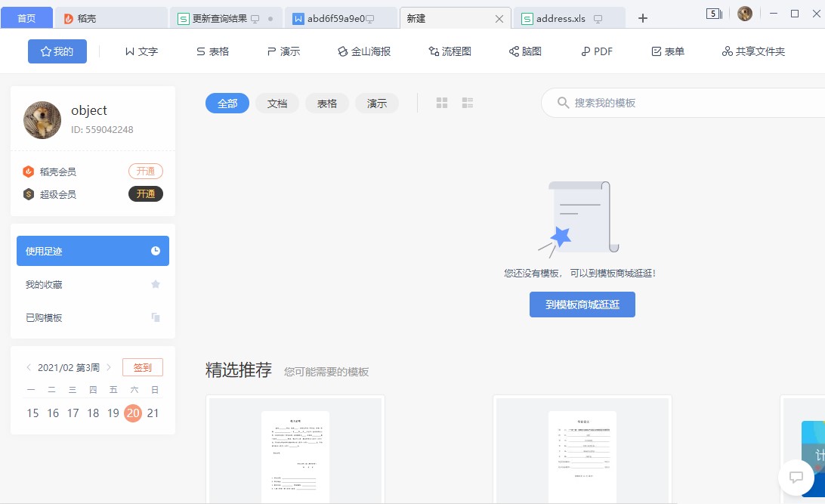Click 到模板商城逛逛 button

(x=582, y=305)
